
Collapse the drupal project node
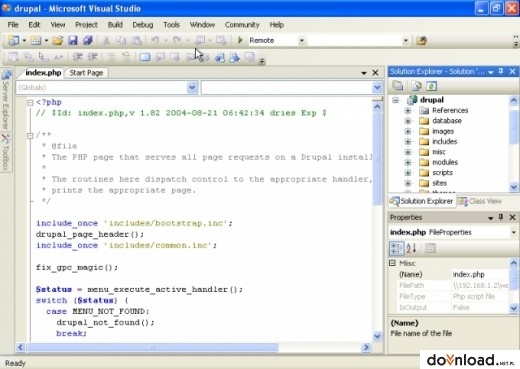click(396, 100)
